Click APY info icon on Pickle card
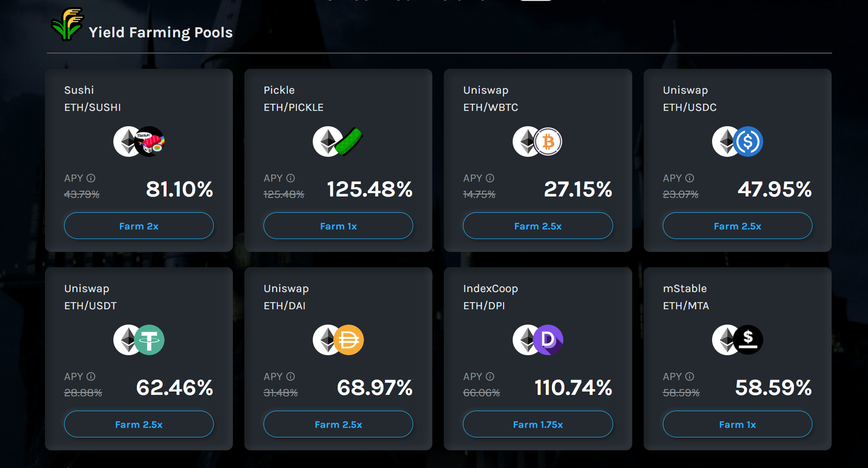This screenshot has height=468, width=868. coord(290,178)
